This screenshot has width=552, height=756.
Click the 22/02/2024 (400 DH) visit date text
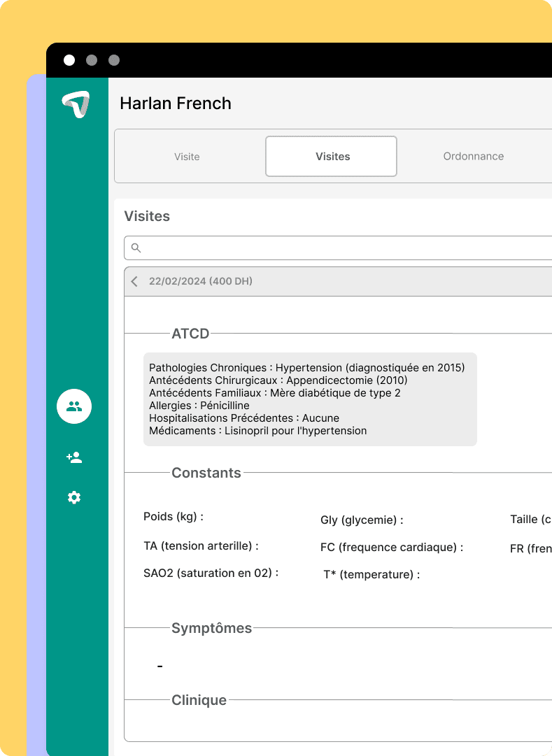point(201,281)
